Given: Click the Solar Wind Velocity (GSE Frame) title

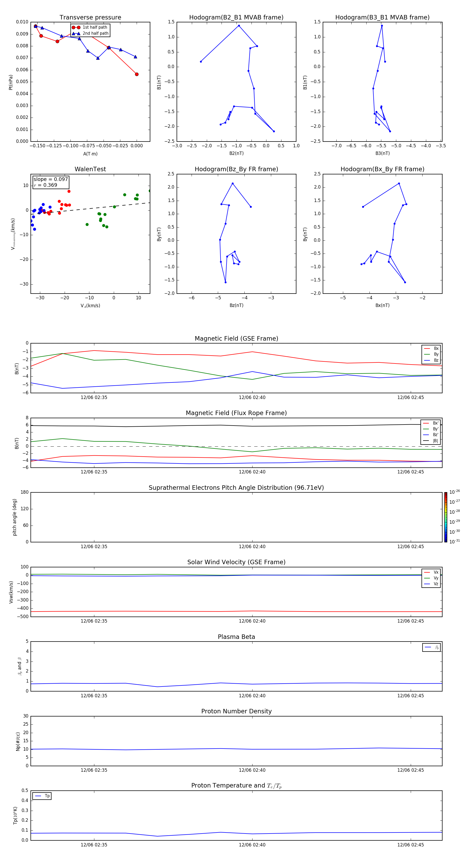Looking at the screenshot, I should 236,562.
